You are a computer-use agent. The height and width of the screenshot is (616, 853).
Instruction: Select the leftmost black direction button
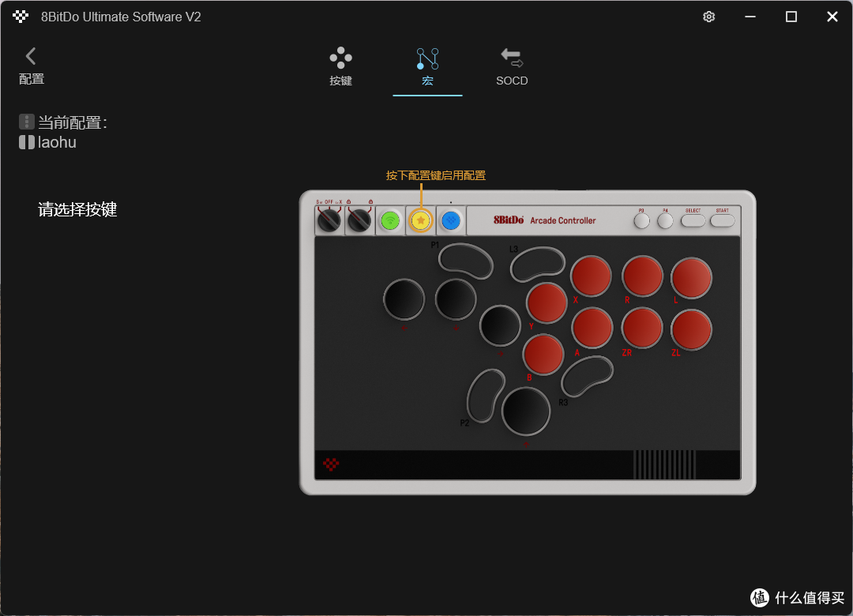[x=404, y=299]
